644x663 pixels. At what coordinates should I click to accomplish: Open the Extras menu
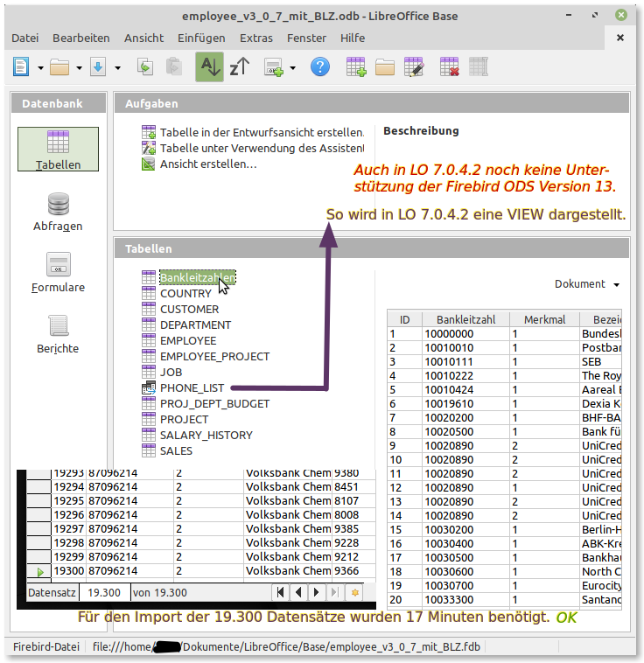tap(256, 38)
